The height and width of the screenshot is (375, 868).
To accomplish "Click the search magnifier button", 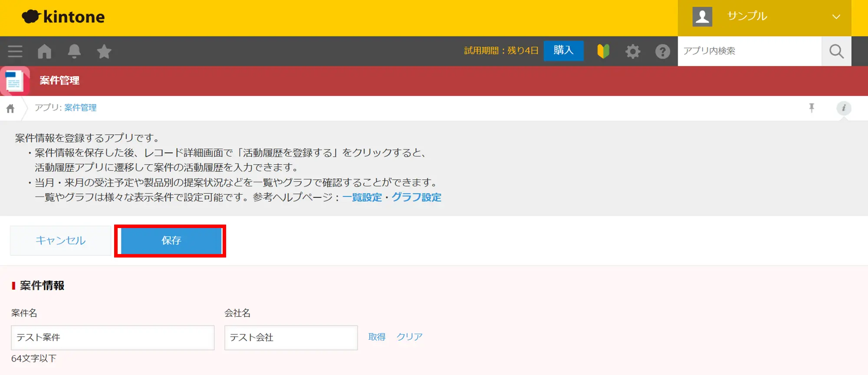I will tap(836, 51).
